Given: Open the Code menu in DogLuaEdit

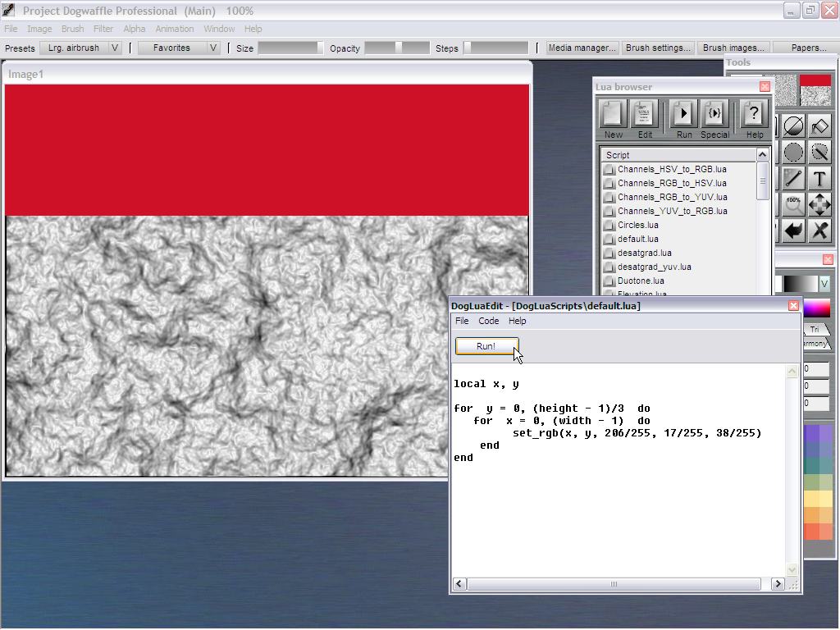Looking at the screenshot, I should pyautogui.click(x=488, y=321).
